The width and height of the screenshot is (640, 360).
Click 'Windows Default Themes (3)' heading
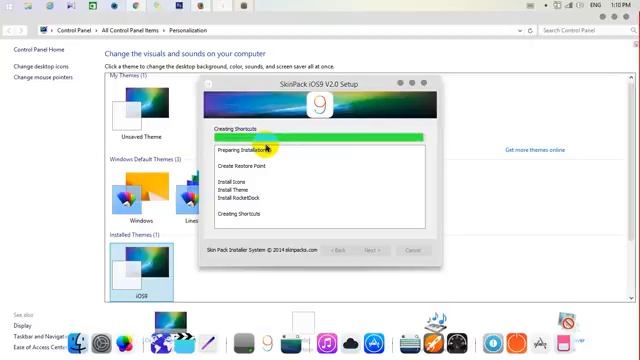[145, 159]
